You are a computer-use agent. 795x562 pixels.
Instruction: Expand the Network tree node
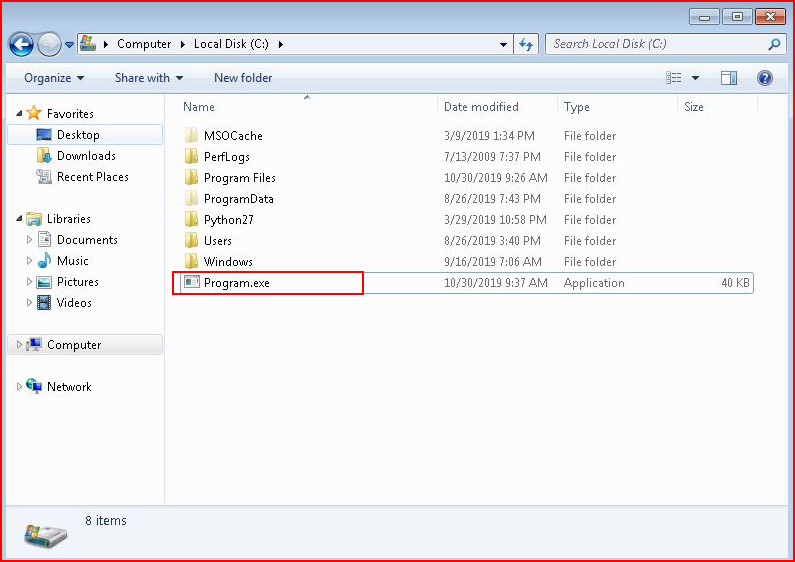click(19, 387)
